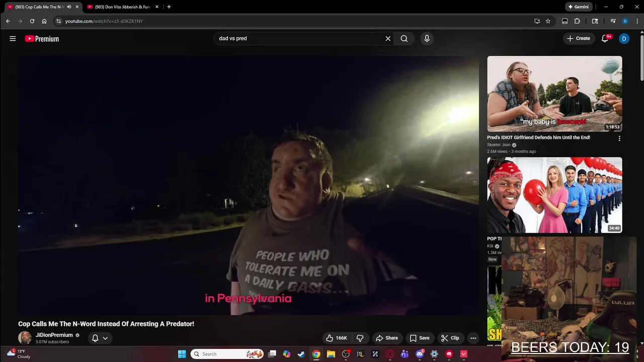Go back with the browser back arrow
The width and height of the screenshot is (644, 362).
tap(8, 21)
